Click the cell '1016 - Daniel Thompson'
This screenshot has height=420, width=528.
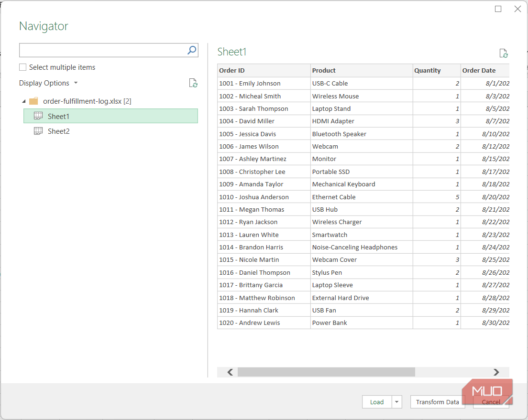(264, 272)
